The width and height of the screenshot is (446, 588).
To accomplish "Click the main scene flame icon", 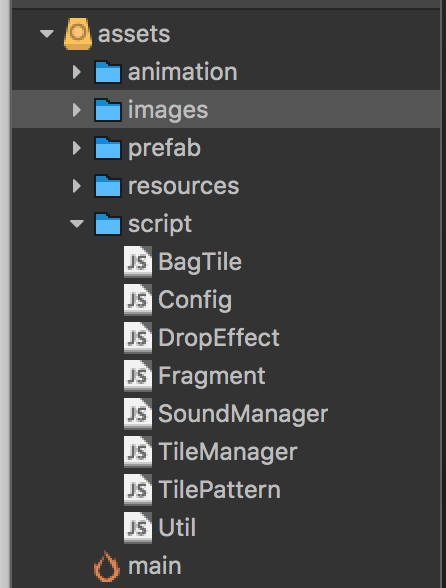I will click(107, 566).
